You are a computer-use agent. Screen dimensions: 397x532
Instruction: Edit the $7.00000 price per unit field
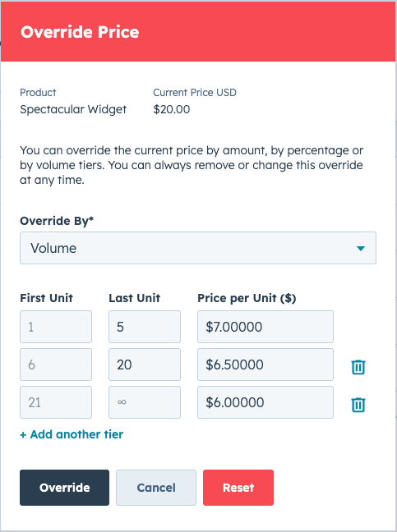tap(265, 327)
